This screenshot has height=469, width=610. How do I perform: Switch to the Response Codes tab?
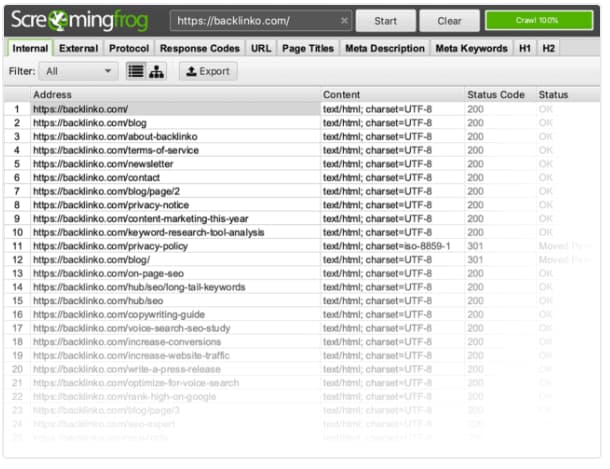[200, 48]
